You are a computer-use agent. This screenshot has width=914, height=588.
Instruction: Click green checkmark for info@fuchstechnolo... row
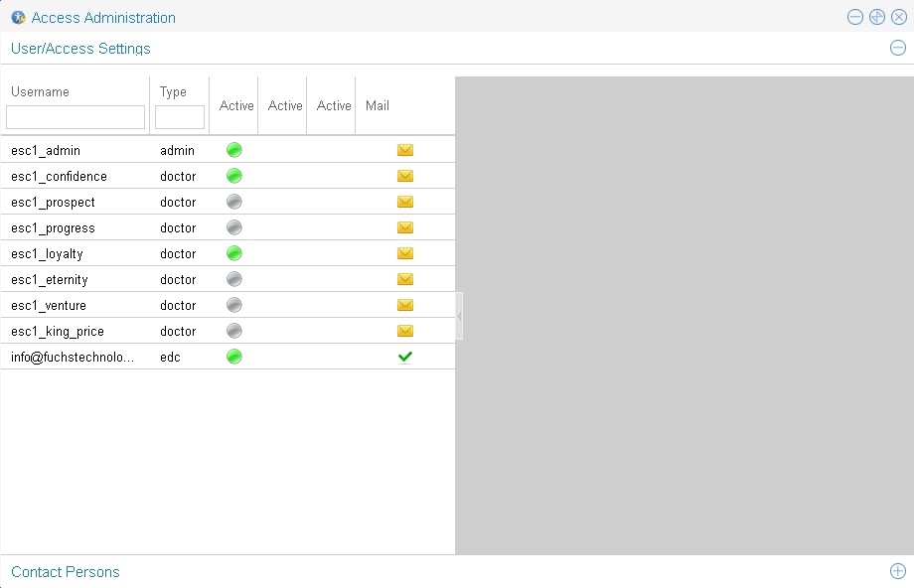pyautogui.click(x=405, y=358)
